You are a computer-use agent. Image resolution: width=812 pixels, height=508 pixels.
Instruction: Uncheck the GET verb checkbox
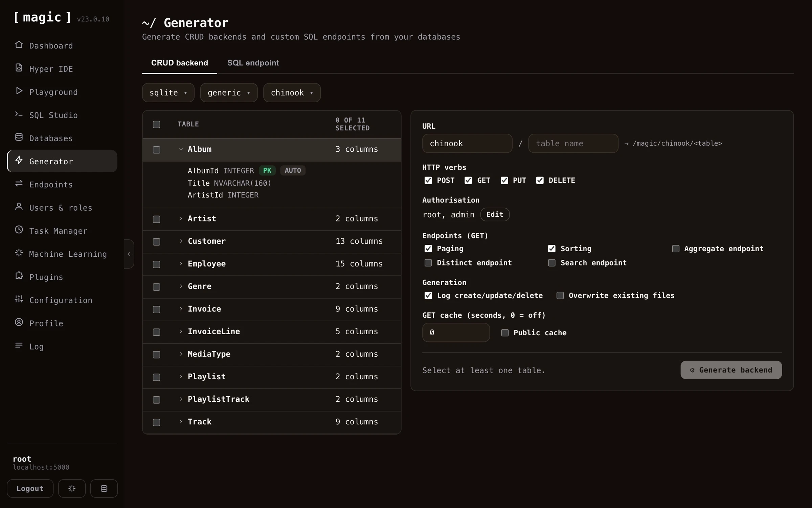tap(468, 181)
